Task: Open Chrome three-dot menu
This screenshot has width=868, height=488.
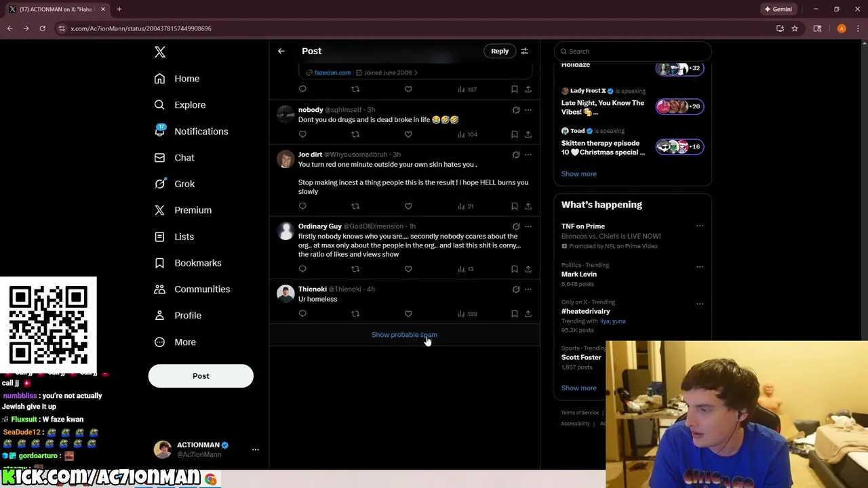Action: pyautogui.click(x=858, y=28)
